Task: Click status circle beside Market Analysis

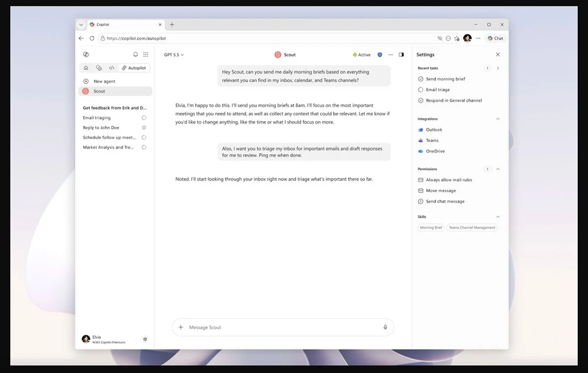Action: (144, 147)
